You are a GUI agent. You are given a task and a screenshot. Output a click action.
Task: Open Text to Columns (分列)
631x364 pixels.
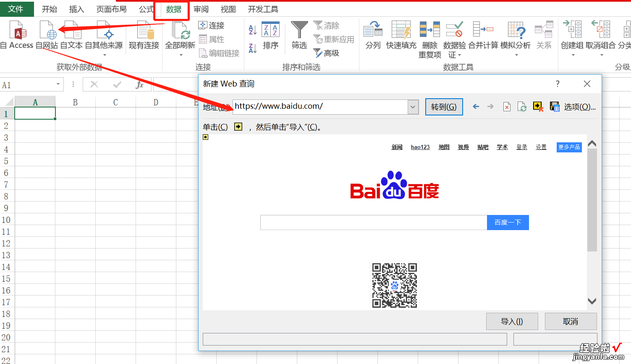[373, 36]
